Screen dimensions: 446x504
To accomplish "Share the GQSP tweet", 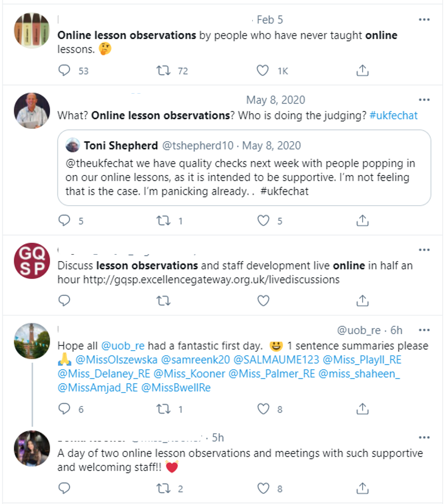I will (362, 301).
